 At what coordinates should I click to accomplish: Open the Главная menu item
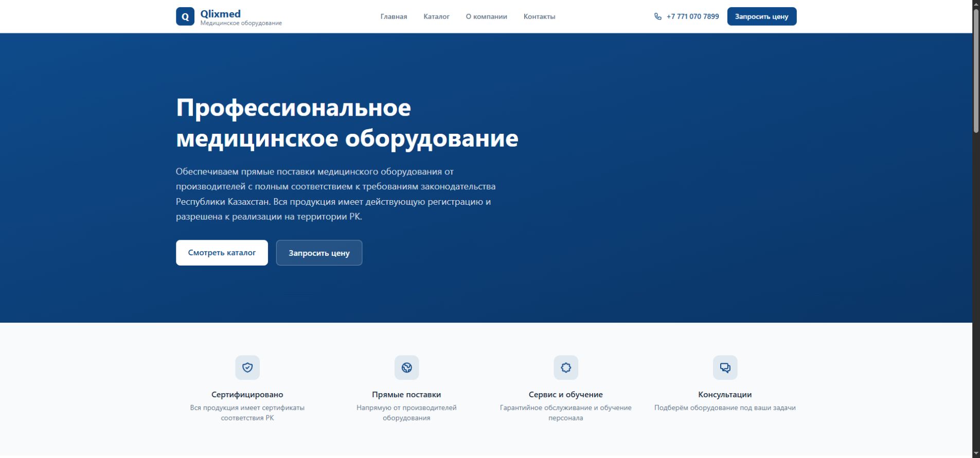[394, 16]
